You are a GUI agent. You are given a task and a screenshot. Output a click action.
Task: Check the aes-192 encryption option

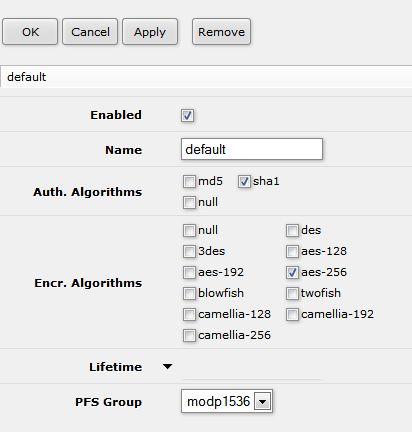click(x=189, y=272)
